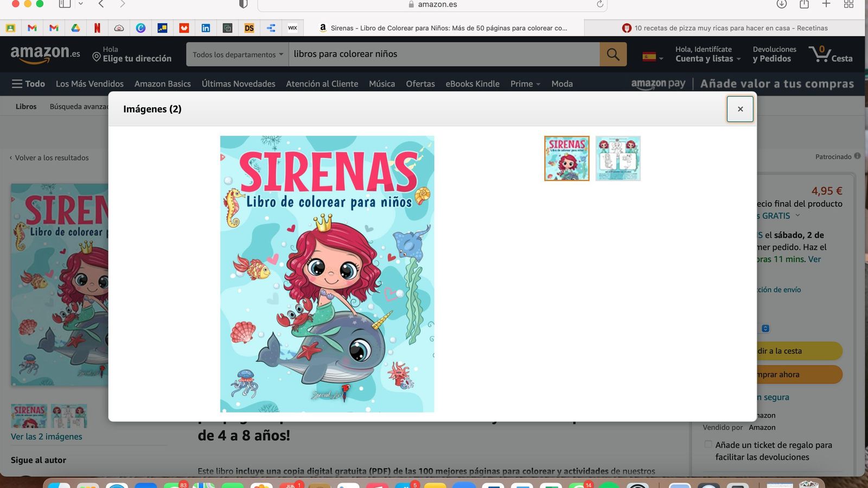868x488 pixels.
Task: Open LinkedIn from the bookmarks bar
Action: [x=205, y=28]
